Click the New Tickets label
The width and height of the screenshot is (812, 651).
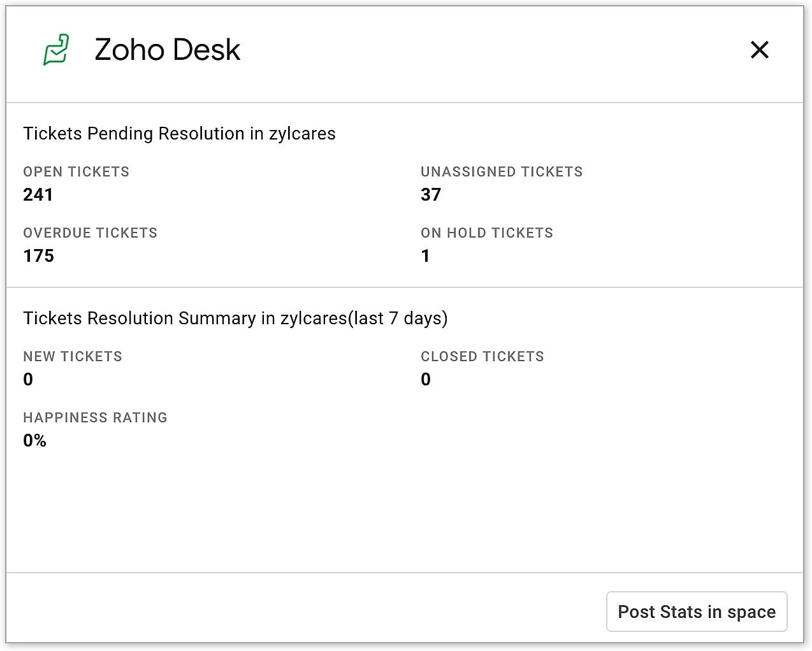(x=73, y=357)
